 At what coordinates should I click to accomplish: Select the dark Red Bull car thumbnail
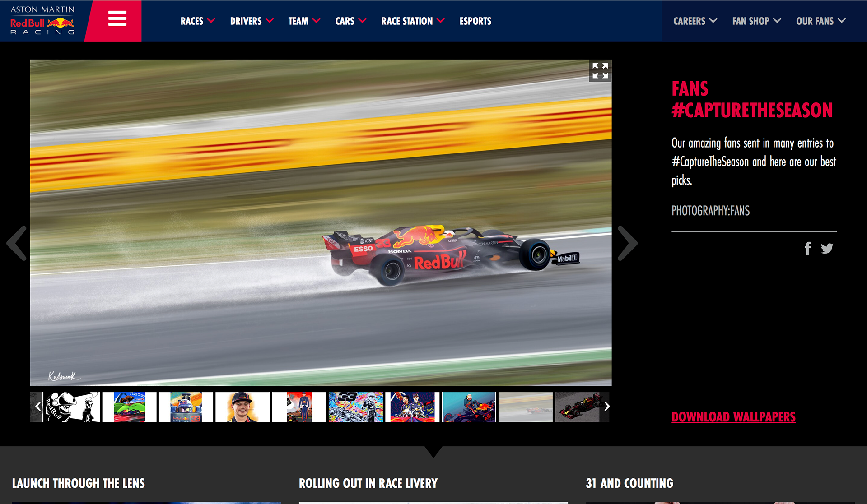coord(578,407)
